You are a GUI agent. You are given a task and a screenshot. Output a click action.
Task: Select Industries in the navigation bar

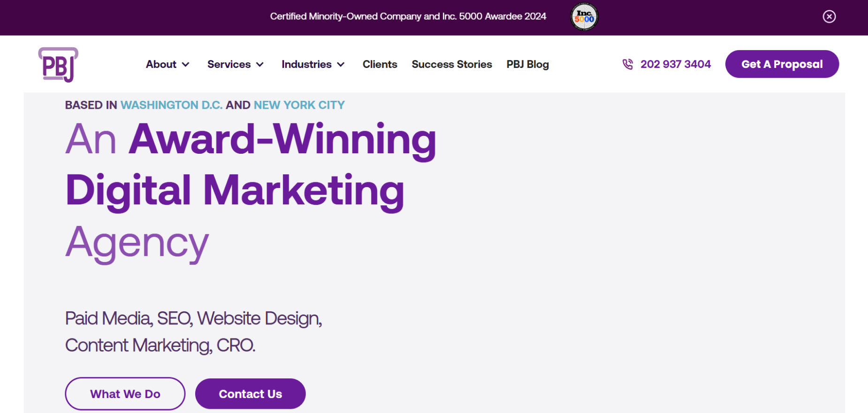coord(306,64)
